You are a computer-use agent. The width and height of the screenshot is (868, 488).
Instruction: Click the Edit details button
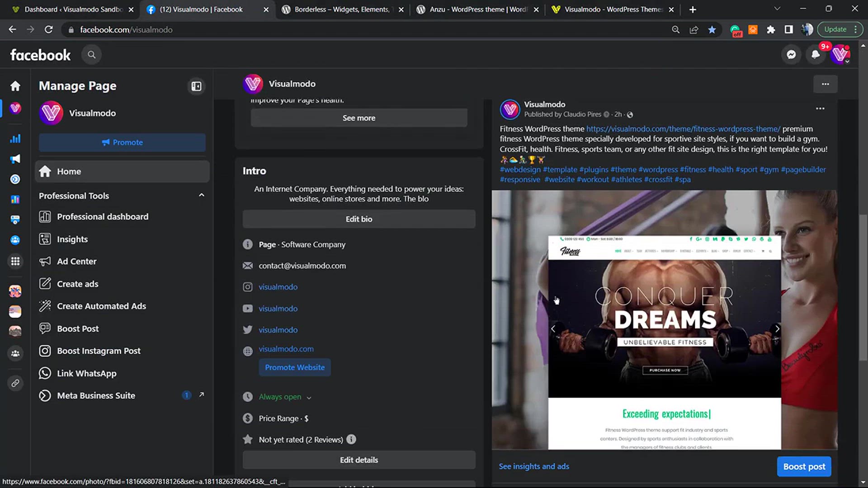pyautogui.click(x=359, y=460)
